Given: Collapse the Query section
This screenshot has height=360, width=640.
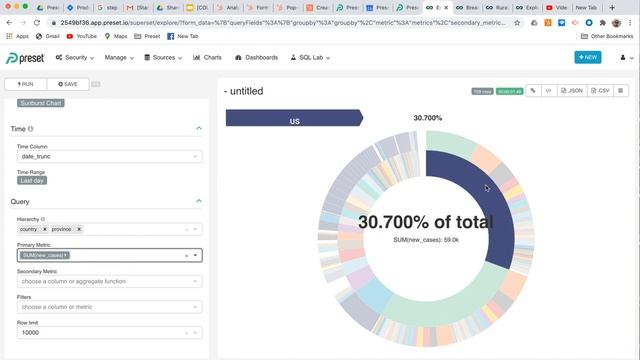Looking at the screenshot, I should pyautogui.click(x=199, y=201).
